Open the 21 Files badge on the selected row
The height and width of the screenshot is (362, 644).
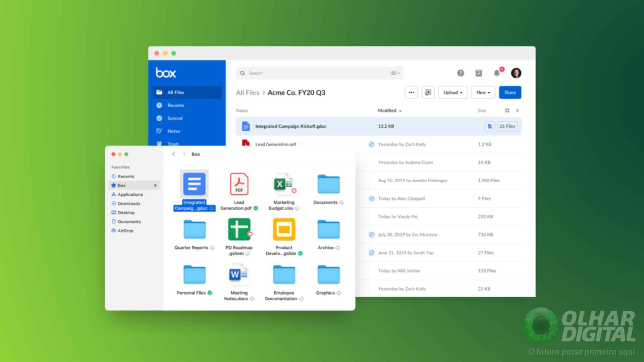(507, 126)
